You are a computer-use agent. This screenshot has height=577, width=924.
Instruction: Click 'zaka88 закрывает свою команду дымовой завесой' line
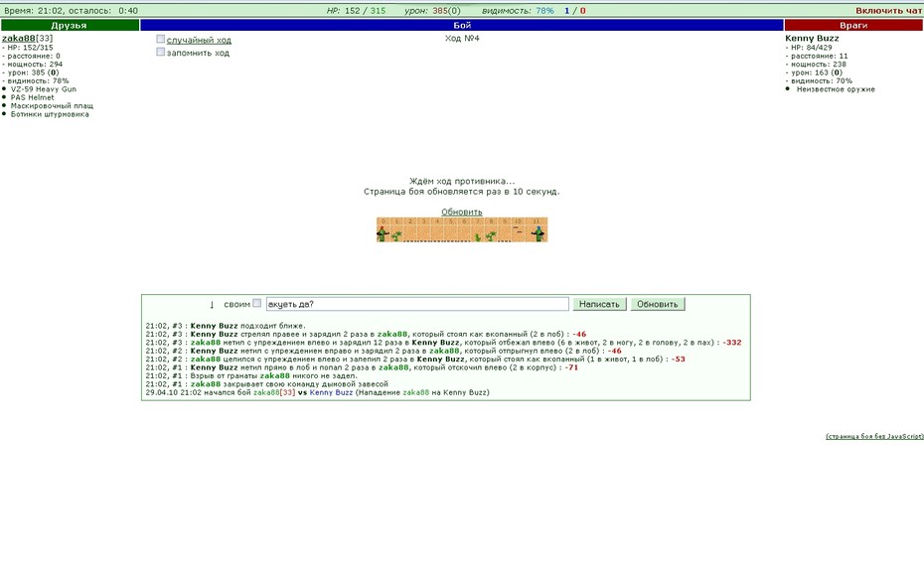point(267,384)
